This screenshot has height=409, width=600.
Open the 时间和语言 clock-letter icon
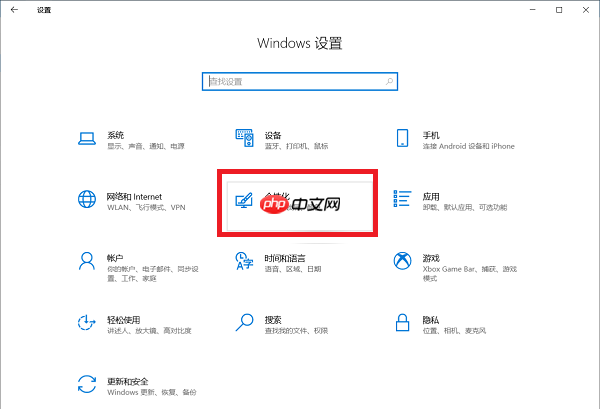(x=245, y=261)
